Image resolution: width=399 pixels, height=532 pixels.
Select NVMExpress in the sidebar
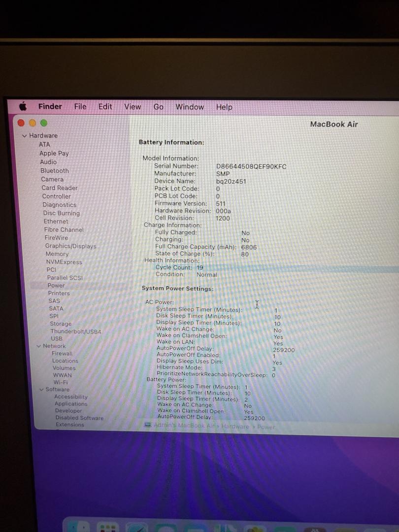[x=64, y=262]
